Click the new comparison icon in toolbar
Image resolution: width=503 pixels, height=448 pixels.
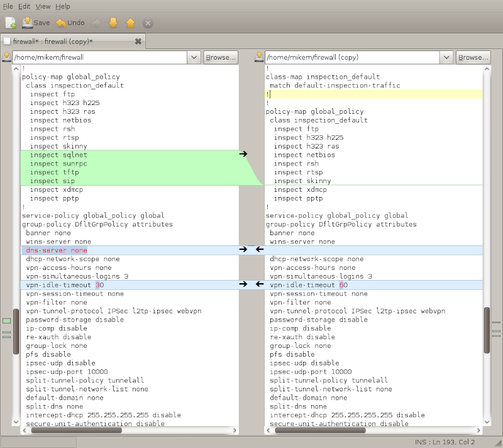[x=11, y=23]
